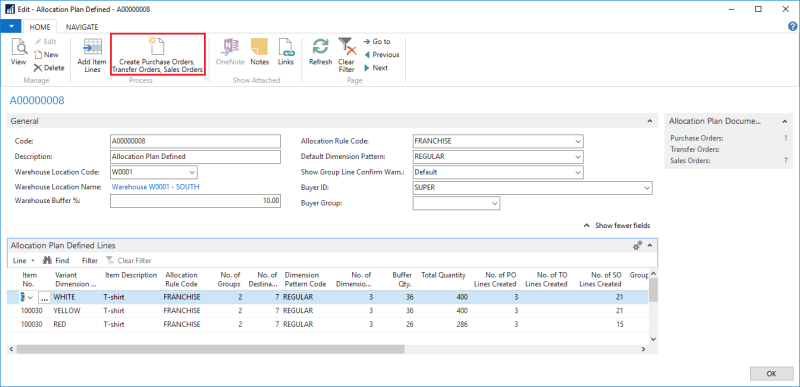Click the vertical scrollbar of lines grid
Image resolution: width=800 pixels, height=387 pixels.
(653, 291)
